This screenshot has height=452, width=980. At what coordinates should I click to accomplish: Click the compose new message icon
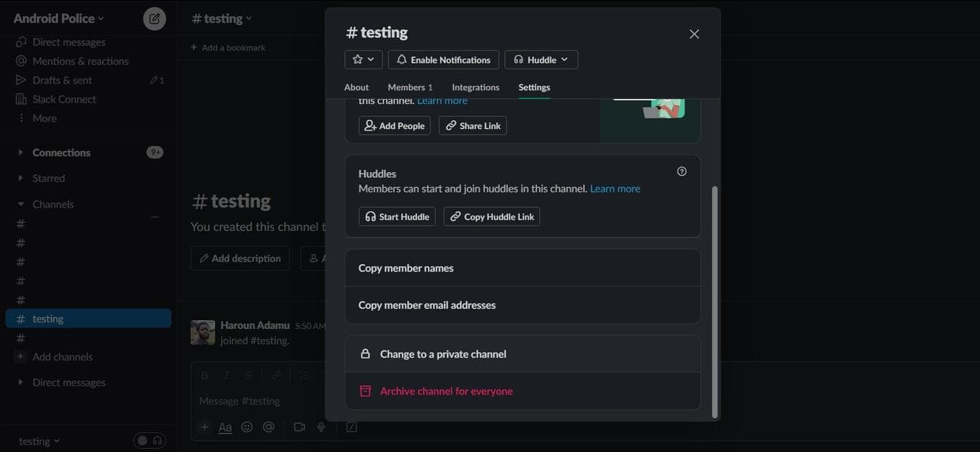tap(155, 19)
